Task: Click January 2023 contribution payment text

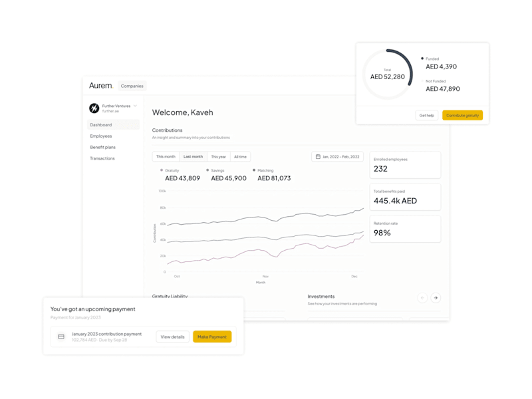Action: coord(106,334)
